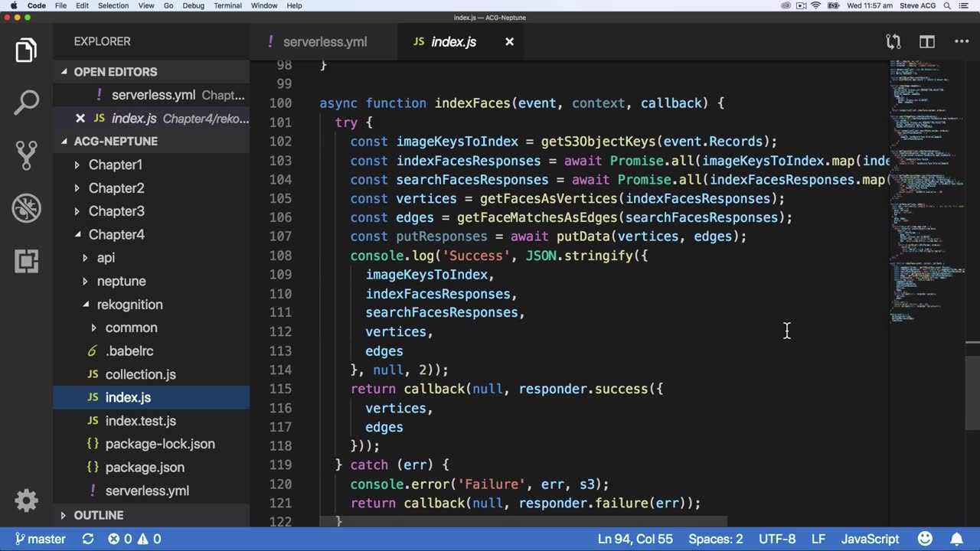This screenshot has height=551, width=980.
Task: Click the split editor icon
Action: coord(927,42)
